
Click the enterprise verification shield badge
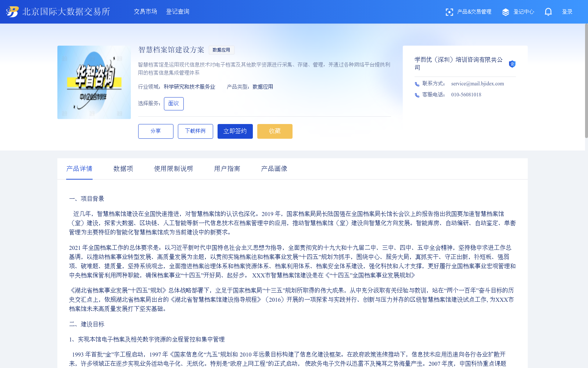512,64
